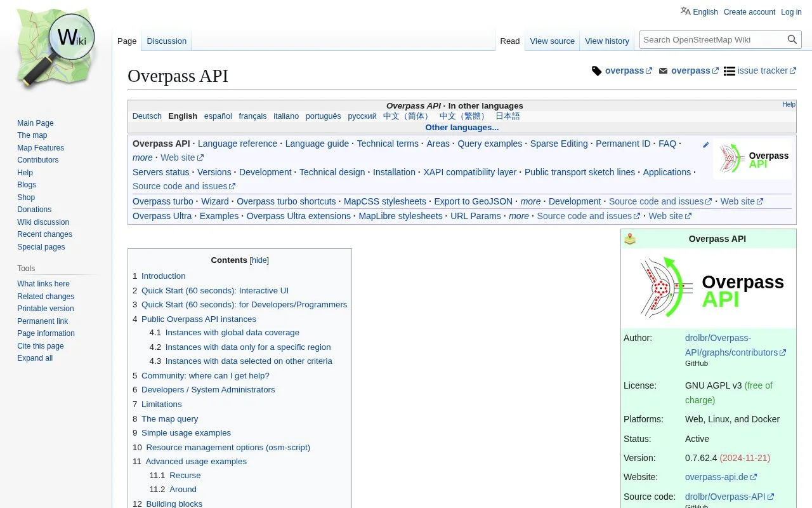Click the pencil edit icon in navbox
Viewport: 812px width, 508px height.
click(x=705, y=145)
